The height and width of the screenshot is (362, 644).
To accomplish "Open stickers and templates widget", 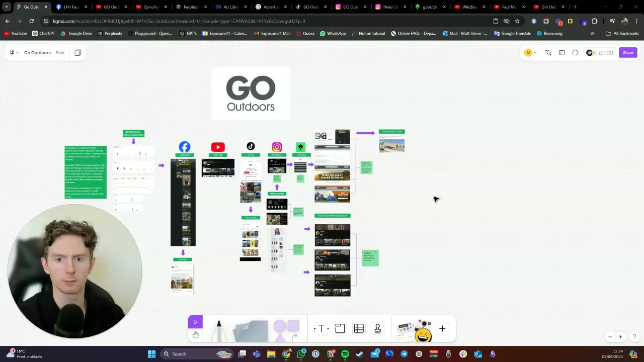I will click(414, 330).
